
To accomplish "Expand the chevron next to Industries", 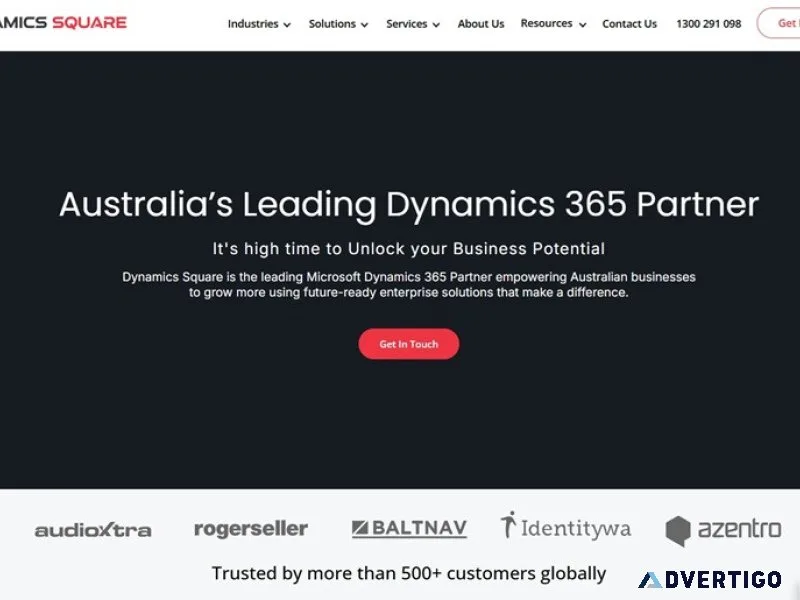I will tap(287, 25).
